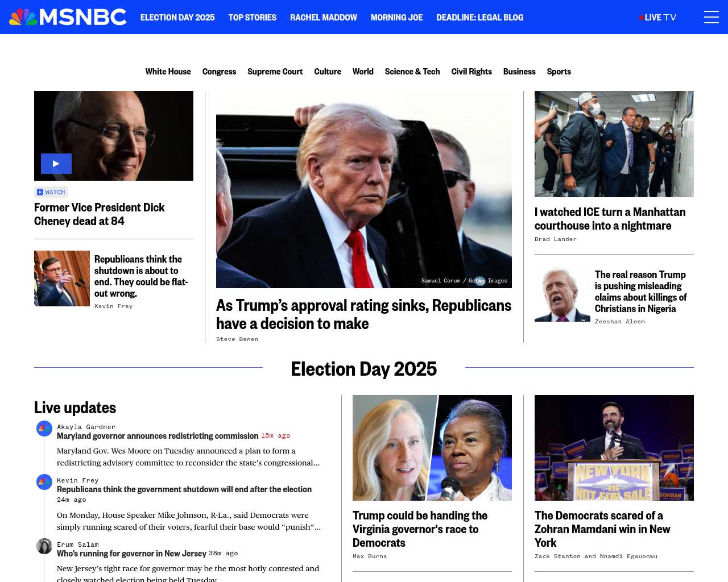Screen dimensions: 728x582
Task: Open ICE Manhattan courthouse article
Action: click(x=610, y=219)
